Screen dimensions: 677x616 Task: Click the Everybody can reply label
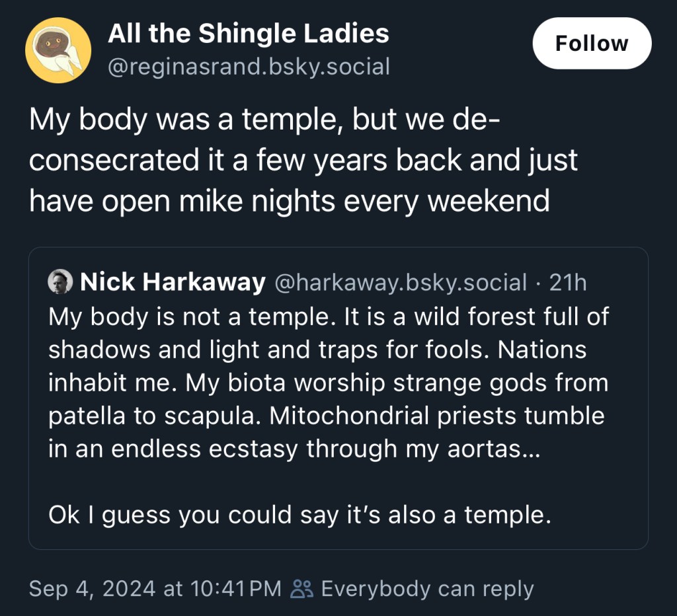[428, 589]
